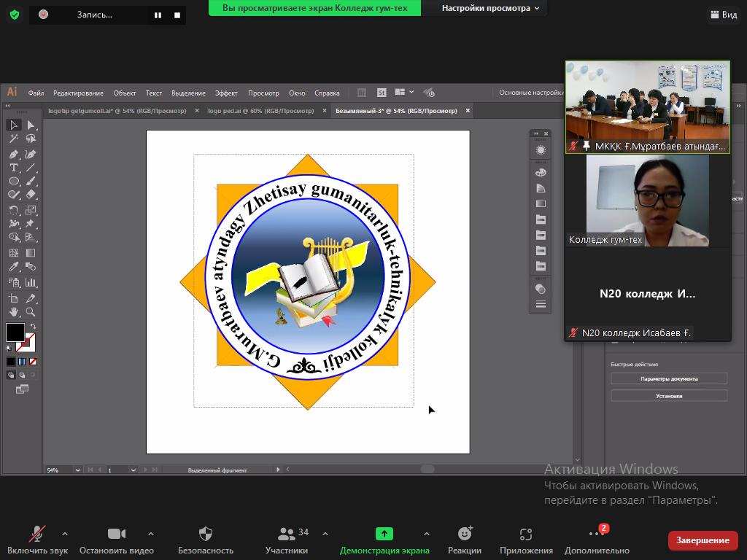The height and width of the screenshot is (560, 747).
Task: Open the Color palette panel in the dock
Action: click(541, 172)
